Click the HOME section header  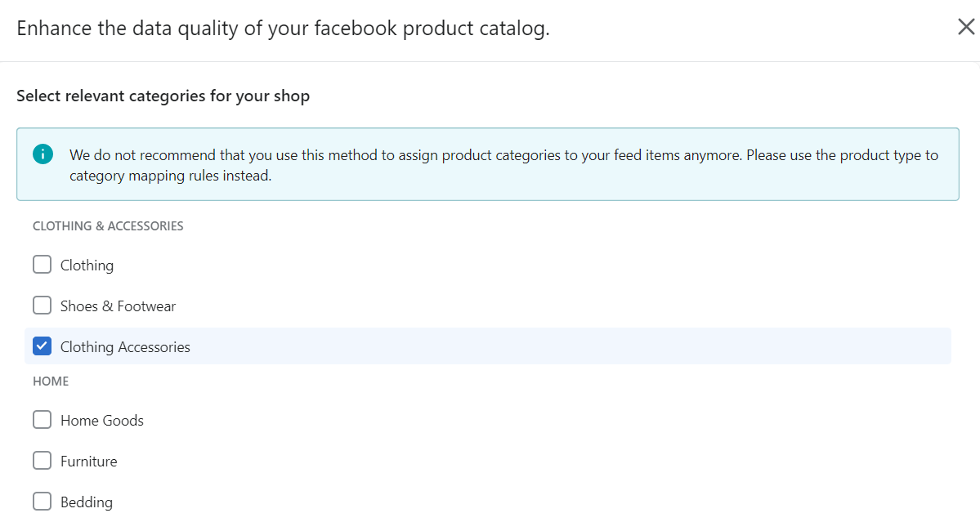(51, 381)
